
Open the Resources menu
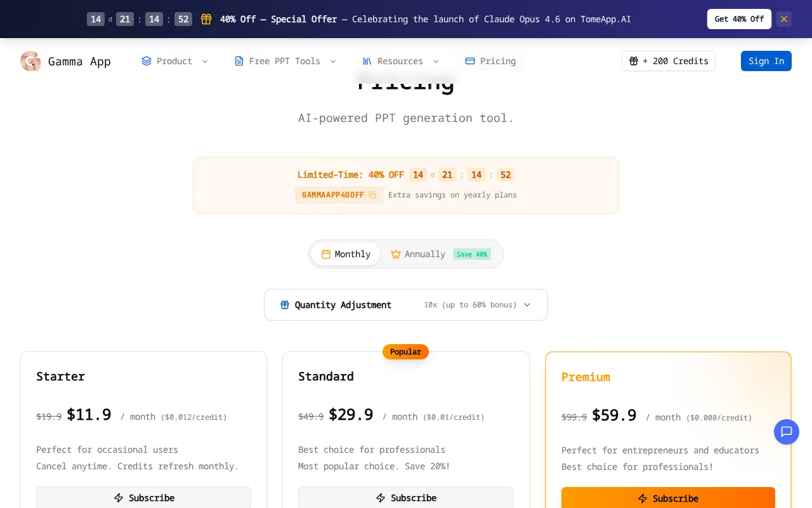tap(401, 61)
